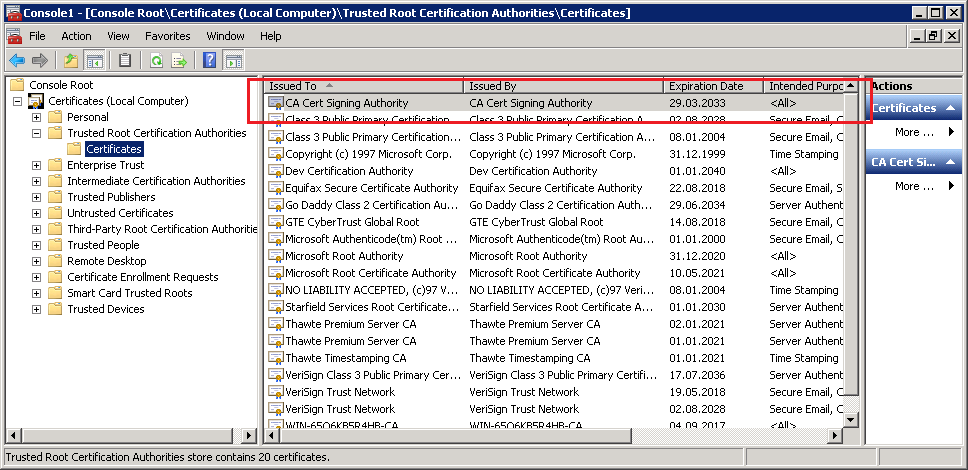This screenshot has height=470, width=968.
Task: Collapse the Certificates section in Actions pane
Action: click(949, 108)
